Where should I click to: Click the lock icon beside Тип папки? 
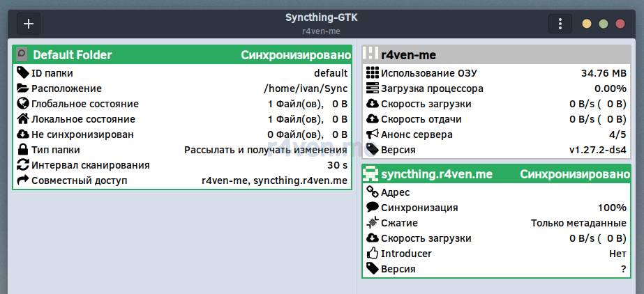[22, 150]
